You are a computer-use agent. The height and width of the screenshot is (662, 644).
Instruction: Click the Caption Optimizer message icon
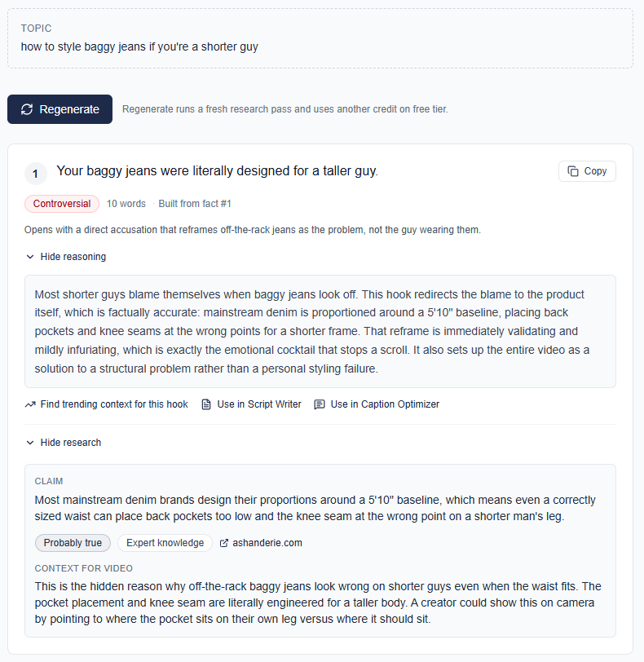(320, 404)
